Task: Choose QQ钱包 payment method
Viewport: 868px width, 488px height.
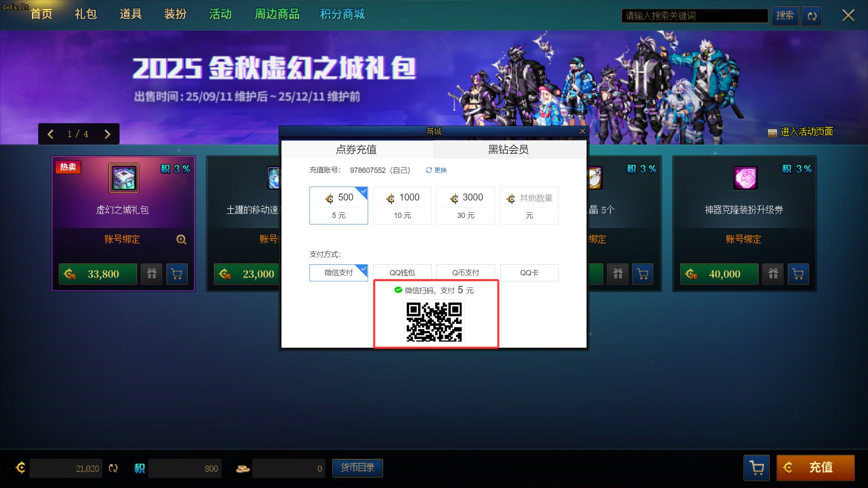Action: pos(402,272)
